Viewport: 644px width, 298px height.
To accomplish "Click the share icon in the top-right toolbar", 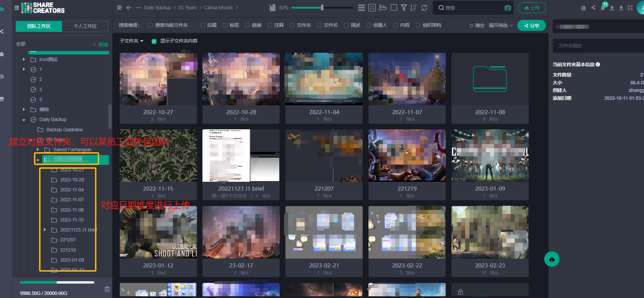I will (593, 8).
